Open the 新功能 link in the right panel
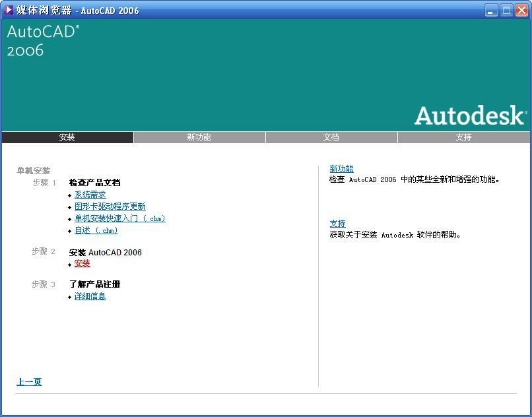The image size is (532, 417). tap(341, 169)
